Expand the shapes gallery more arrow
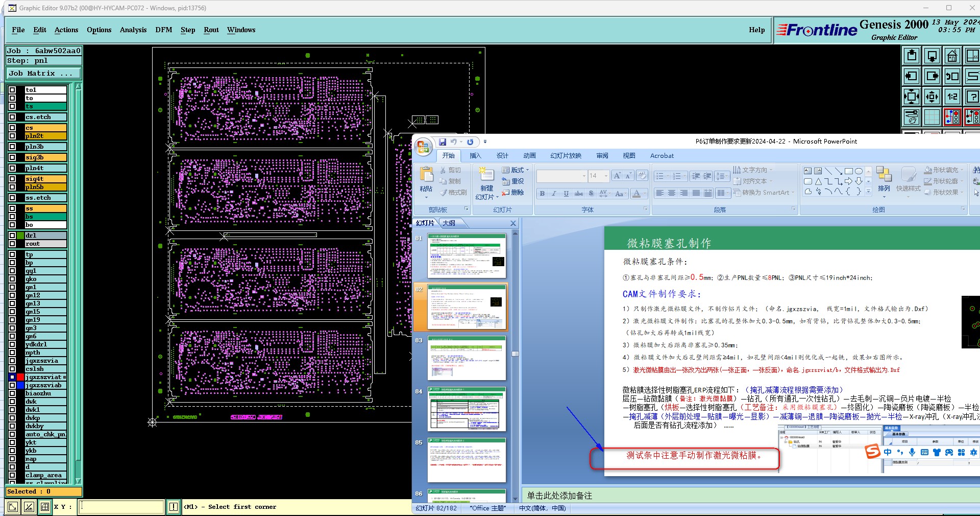Screen dimensions: 980x516 tap(868, 192)
